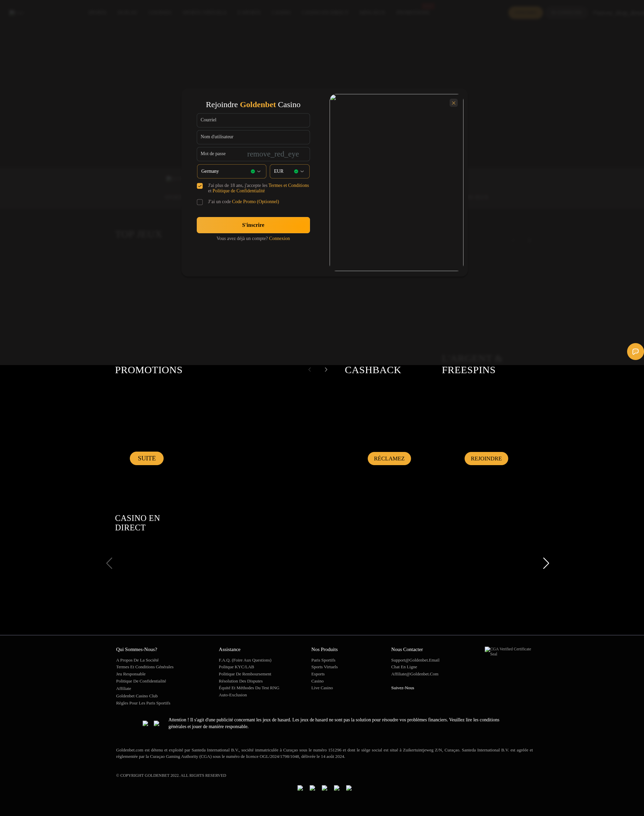
Task: Open Paris Sportifs product link
Action: coord(323,660)
